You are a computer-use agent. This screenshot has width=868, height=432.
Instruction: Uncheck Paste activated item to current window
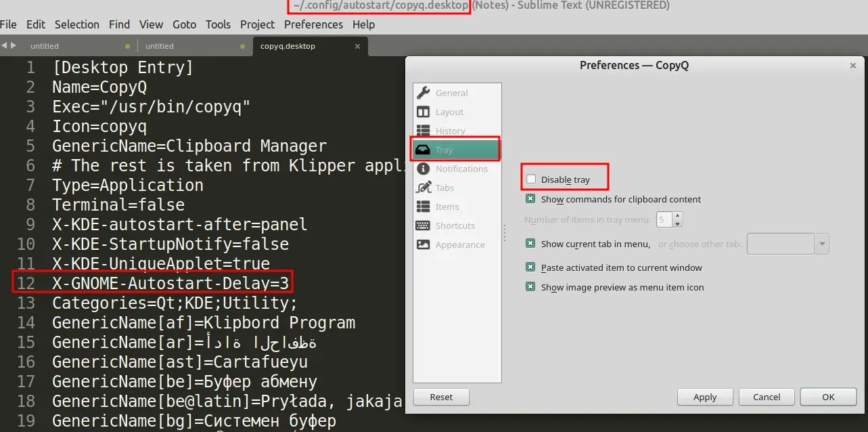[530, 267]
